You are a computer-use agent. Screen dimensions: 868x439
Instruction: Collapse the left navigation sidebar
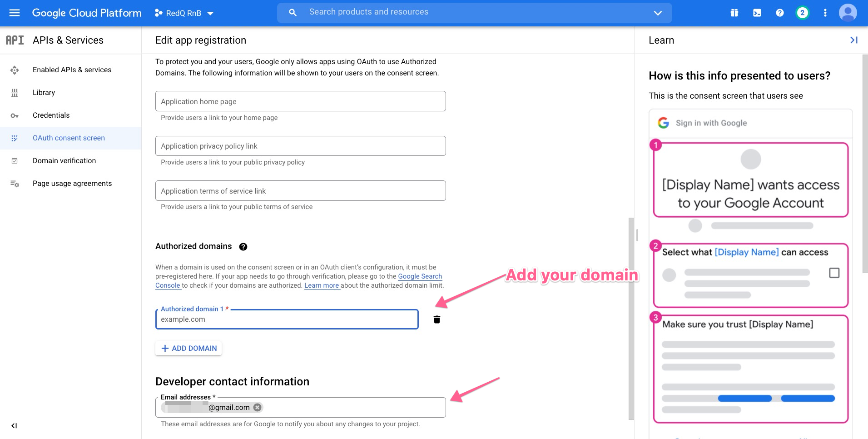(14, 426)
